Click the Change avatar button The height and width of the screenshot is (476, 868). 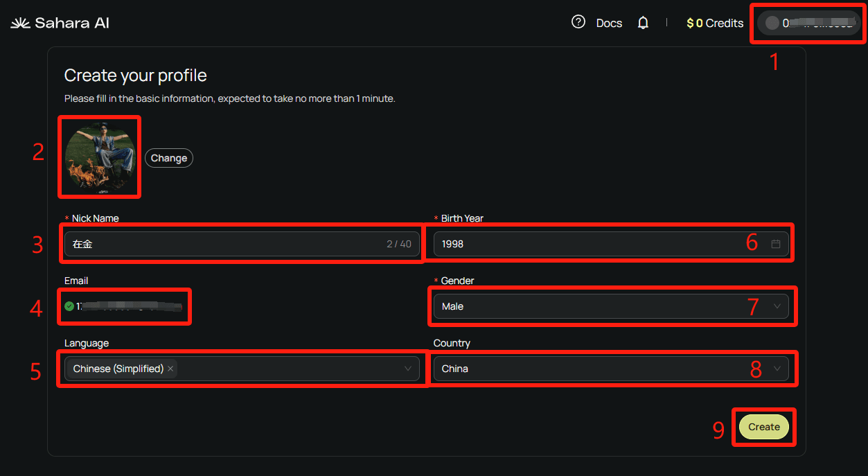169,158
